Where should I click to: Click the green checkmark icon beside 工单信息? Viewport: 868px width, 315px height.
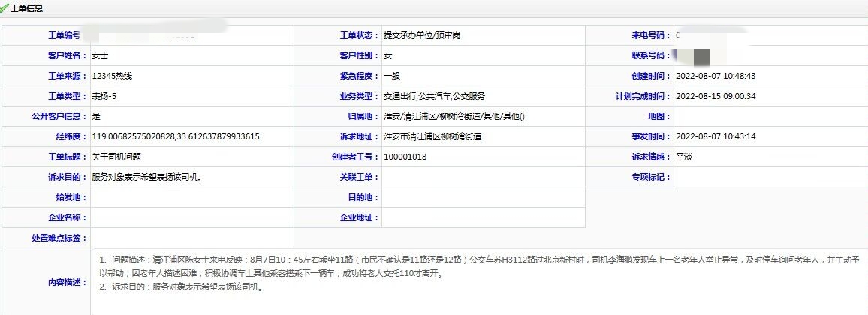pos(5,9)
